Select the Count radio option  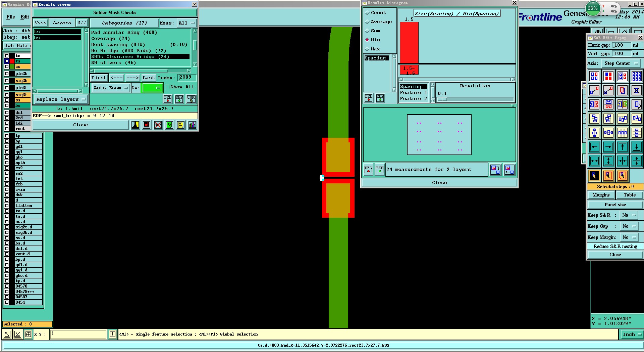pos(375,13)
